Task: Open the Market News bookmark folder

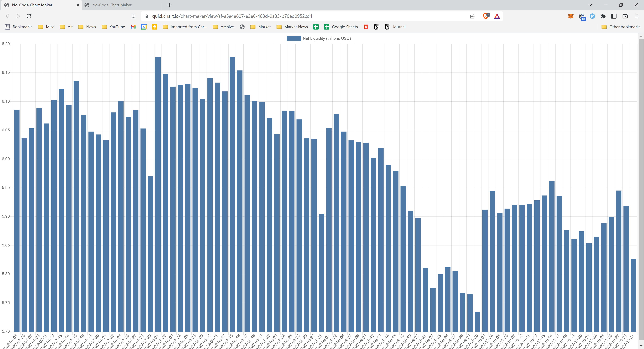Action: point(292,27)
